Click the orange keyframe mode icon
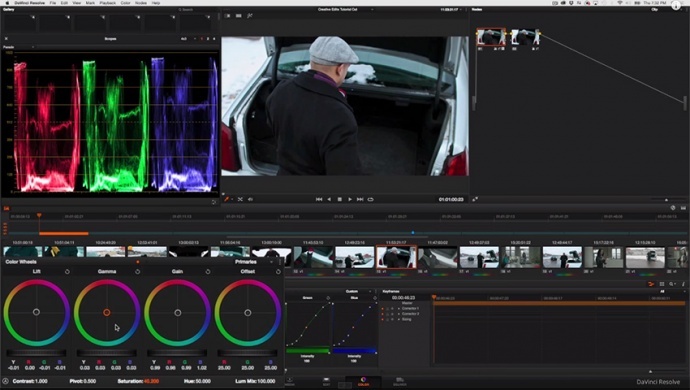This screenshot has width=690, height=390. [x=651, y=284]
